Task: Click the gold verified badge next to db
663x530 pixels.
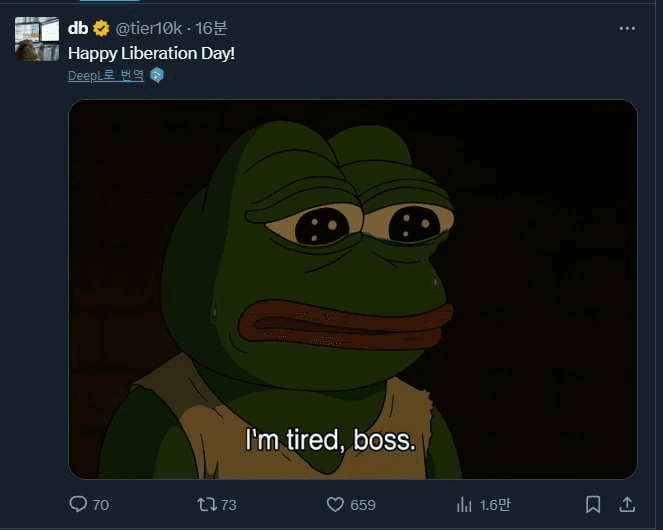Action: pyautogui.click(x=102, y=28)
